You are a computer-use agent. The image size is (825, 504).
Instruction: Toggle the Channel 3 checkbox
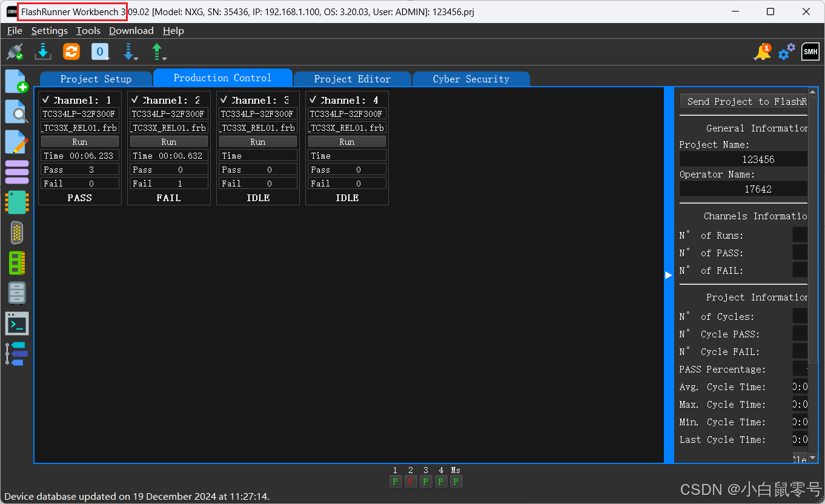tap(223, 99)
